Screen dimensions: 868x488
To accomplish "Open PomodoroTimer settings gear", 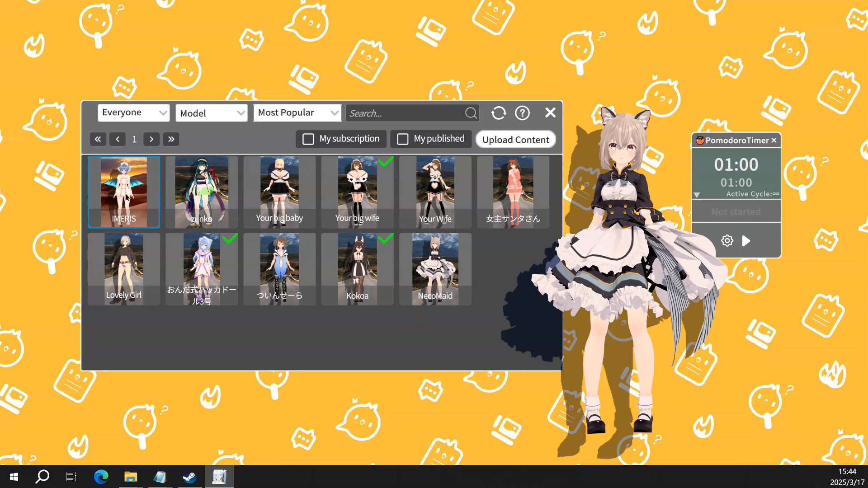I will 727,241.
